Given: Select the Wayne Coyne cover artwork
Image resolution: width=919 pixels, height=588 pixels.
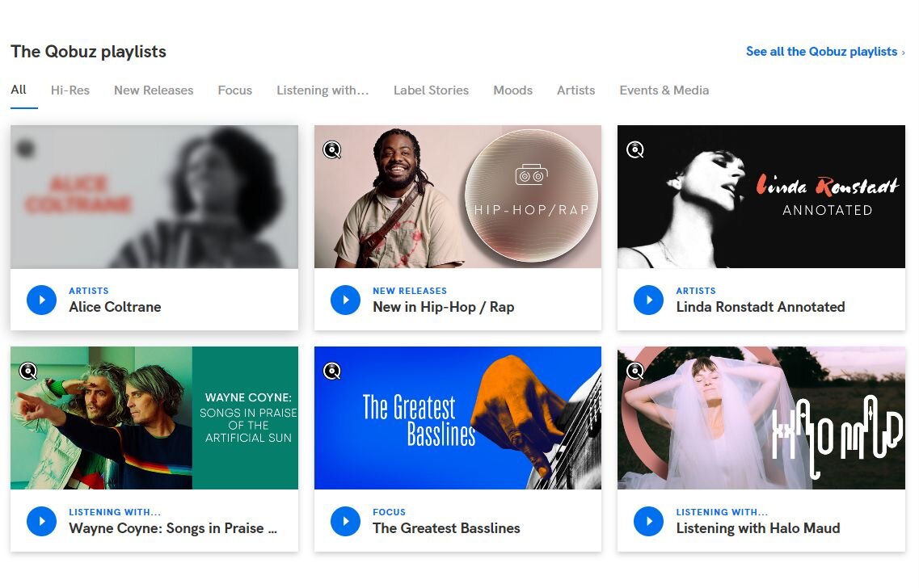Looking at the screenshot, I should pos(154,418).
